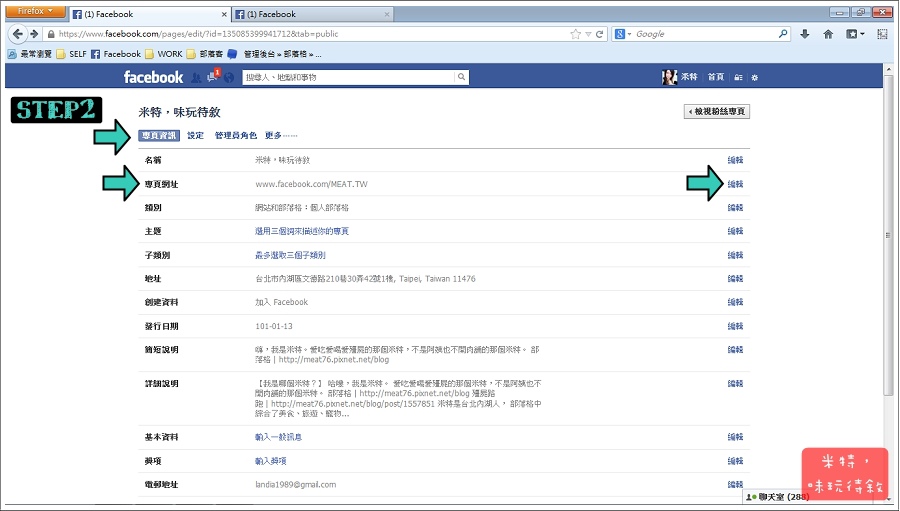Click the browser URL address field
The width and height of the screenshot is (900, 511).
(x=310, y=34)
